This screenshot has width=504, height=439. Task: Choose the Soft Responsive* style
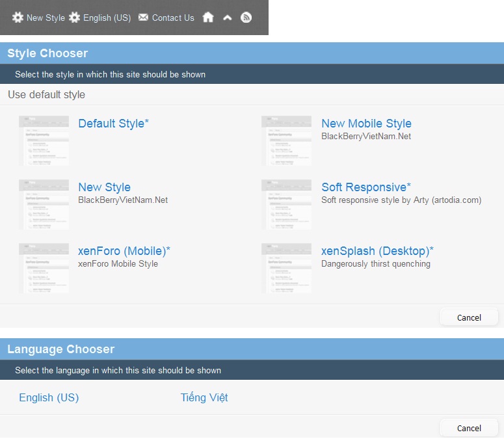(x=366, y=187)
